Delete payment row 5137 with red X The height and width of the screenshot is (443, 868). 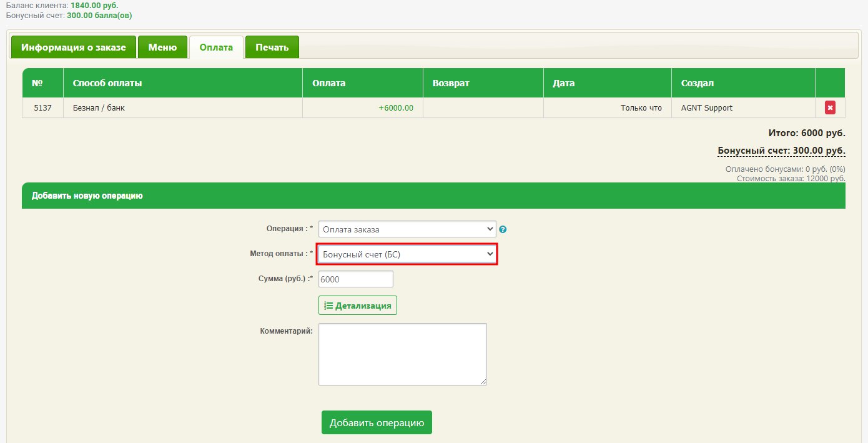(830, 108)
